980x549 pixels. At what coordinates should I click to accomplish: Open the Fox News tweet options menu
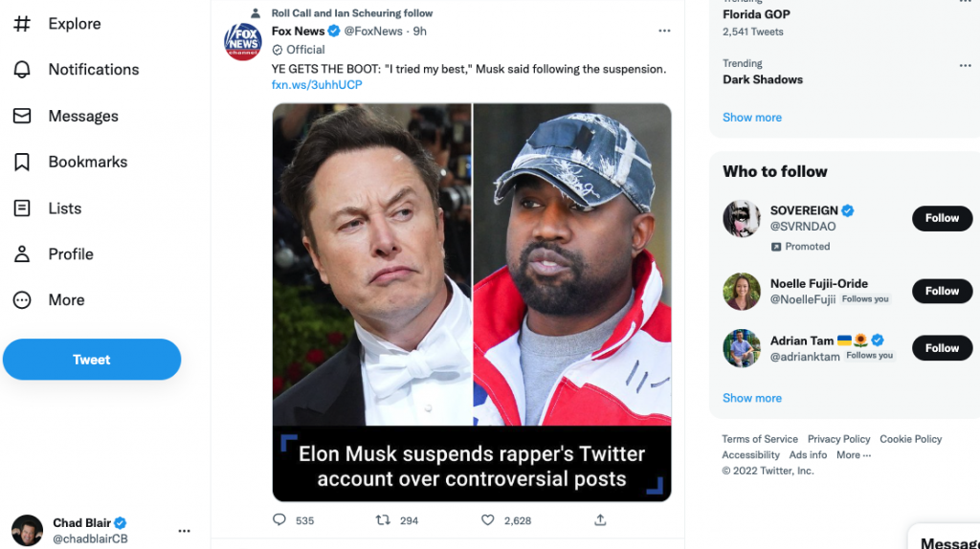pos(664,31)
